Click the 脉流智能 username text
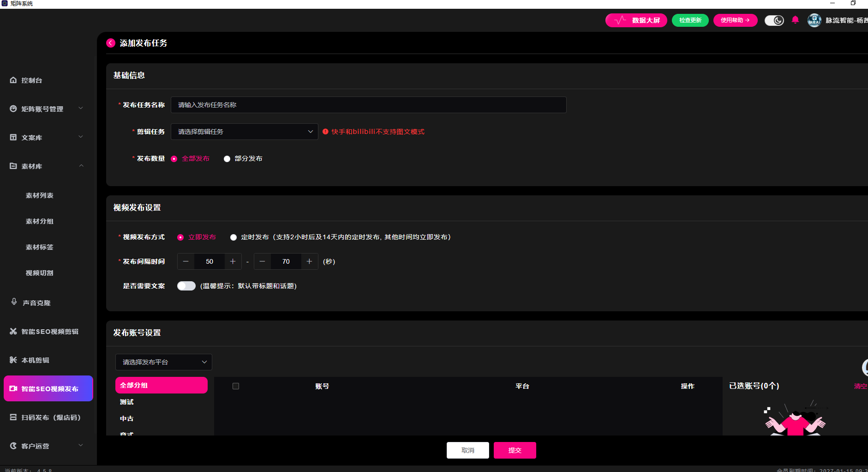The height and width of the screenshot is (472, 868). coord(847,20)
